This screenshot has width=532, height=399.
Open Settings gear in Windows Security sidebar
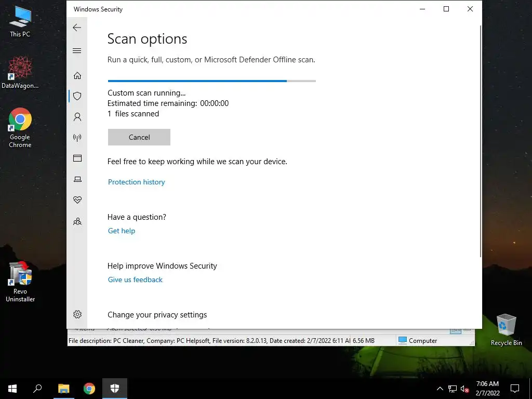click(x=77, y=314)
